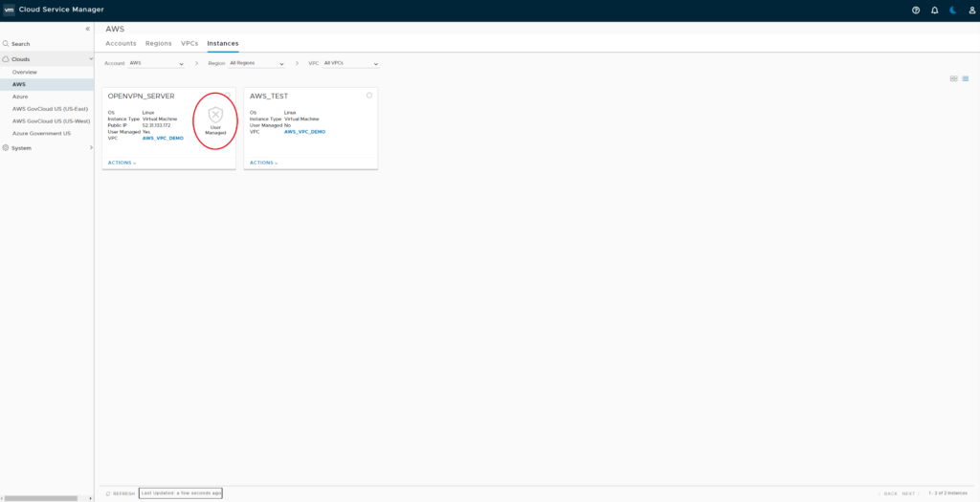
Task: Click the AWS_TEST card title
Action: [x=269, y=97]
